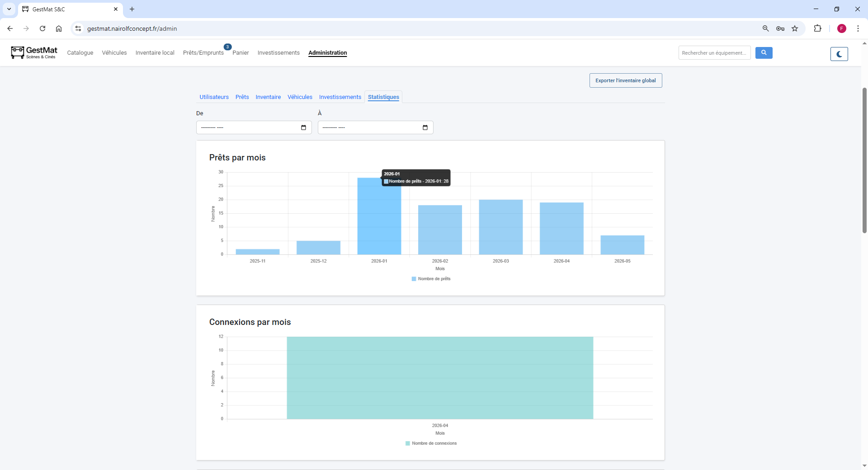Close the GestMat S&C tab

click(116, 9)
